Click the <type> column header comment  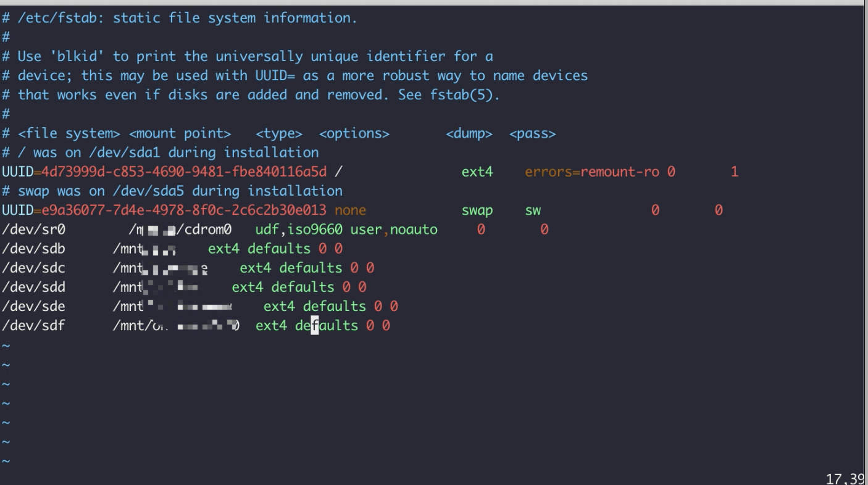coord(279,133)
